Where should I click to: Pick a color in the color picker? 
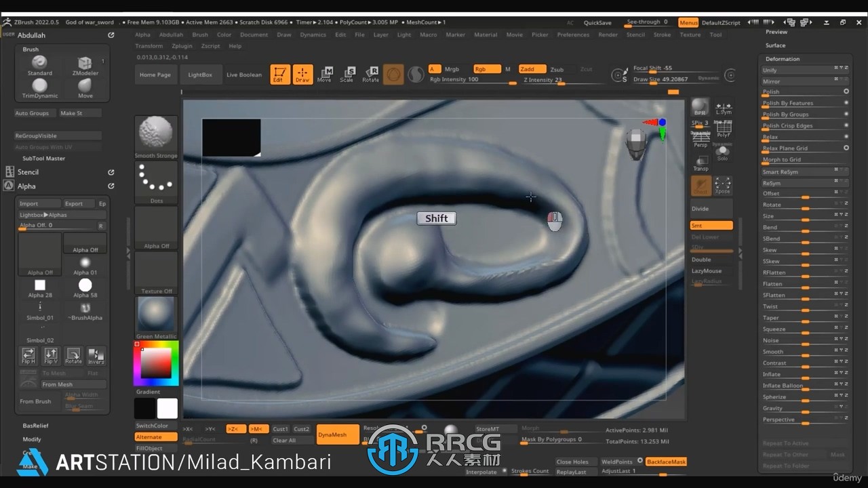click(156, 363)
